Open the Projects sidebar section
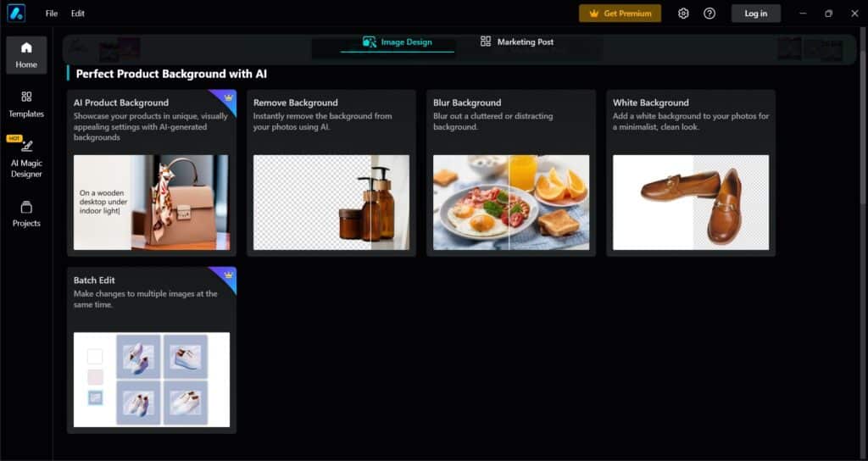 tap(26, 214)
